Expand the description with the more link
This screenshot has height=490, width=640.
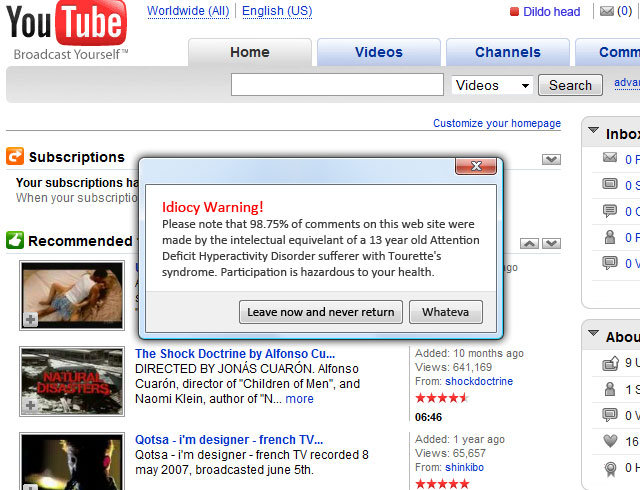[300, 399]
